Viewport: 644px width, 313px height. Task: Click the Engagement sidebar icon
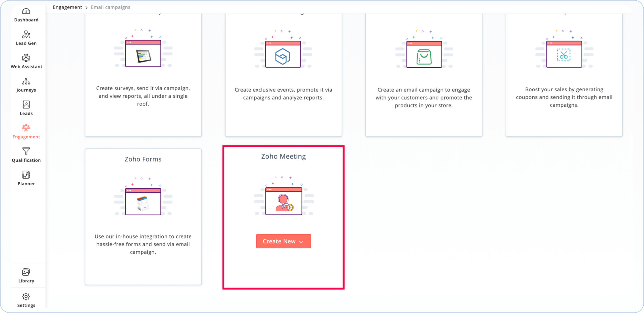click(26, 128)
